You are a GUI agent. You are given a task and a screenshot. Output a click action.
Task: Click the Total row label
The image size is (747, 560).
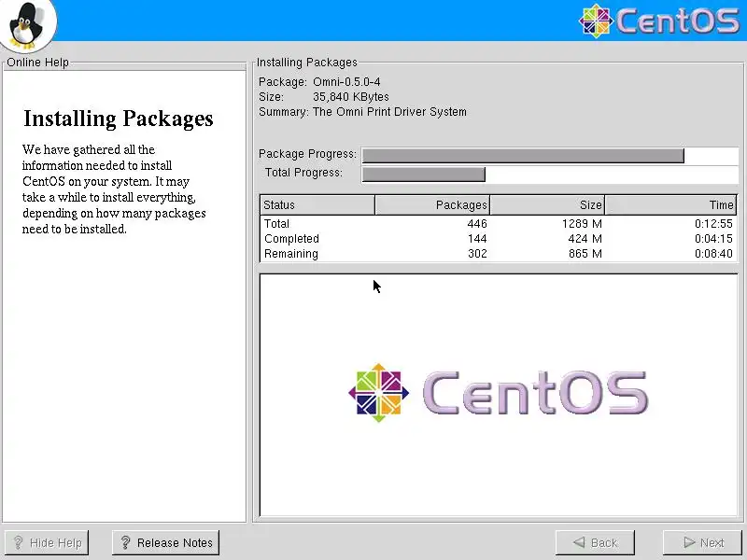(276, 223)
